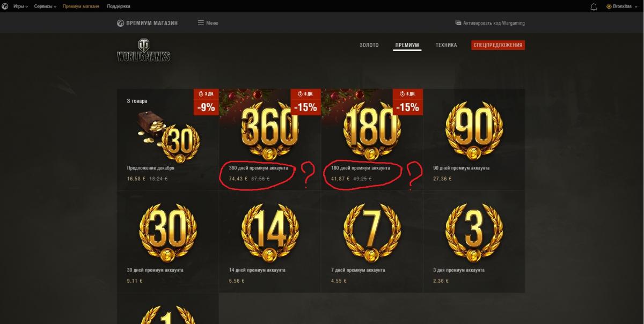Open the notifications bell icon
This screenshot has height=324, width=644.
click(x=594, y=6)
